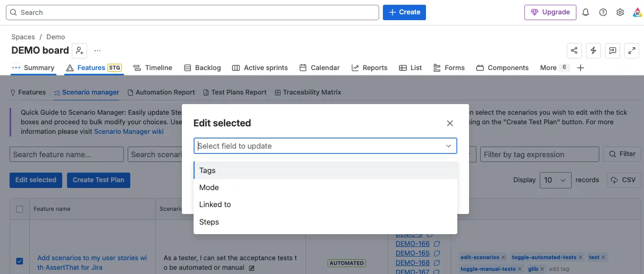
Task: Open the user profile avatar
Action: [637, 12]
